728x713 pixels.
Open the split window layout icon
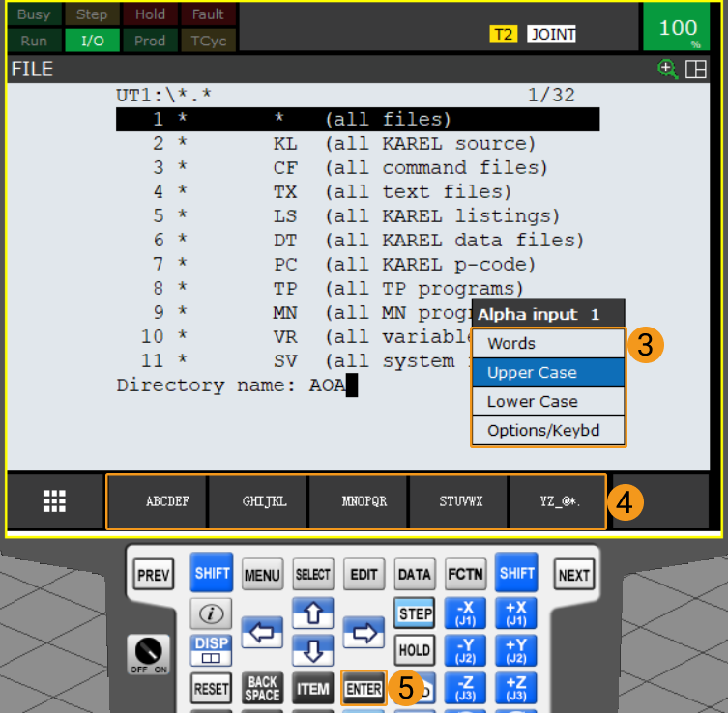[695, 70]
